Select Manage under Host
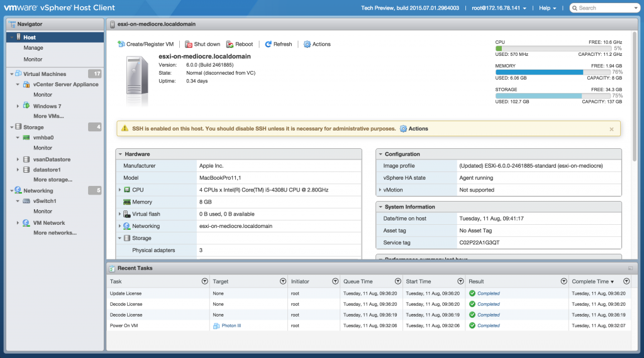Screen dimensions: 644x358 point(33,48)
